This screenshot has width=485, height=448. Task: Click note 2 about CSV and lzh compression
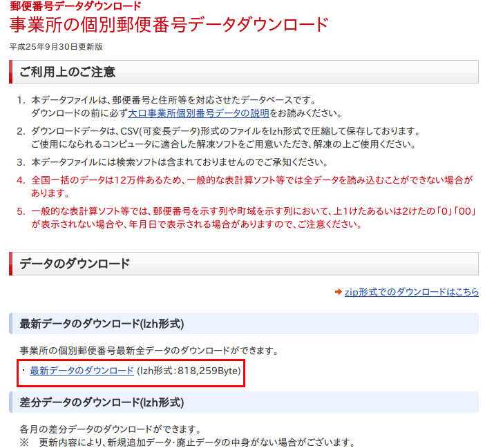225,137
